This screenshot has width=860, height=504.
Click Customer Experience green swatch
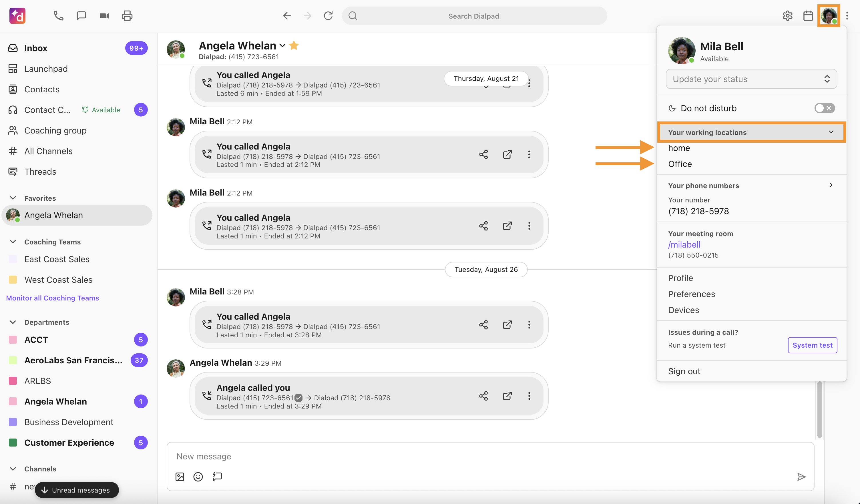13,443
